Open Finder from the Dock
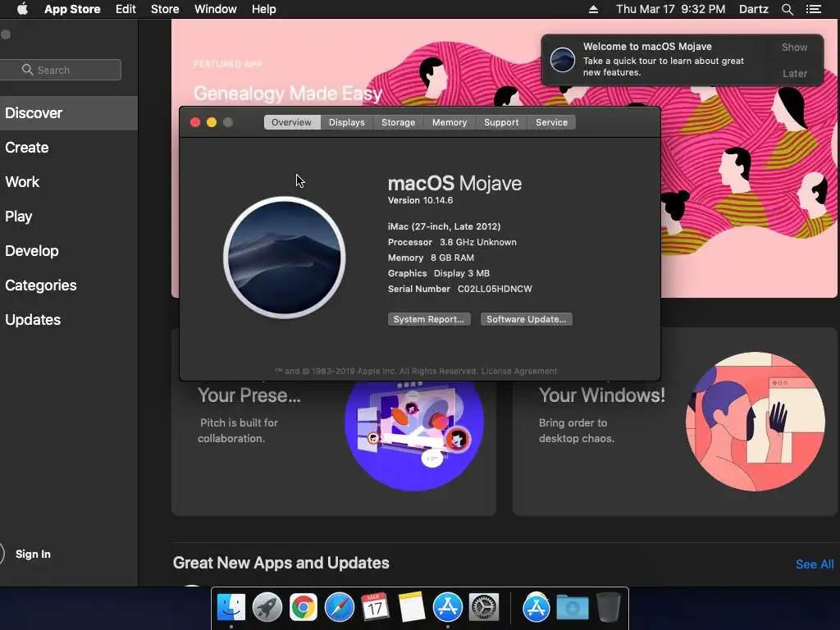The height and width of the screenshot is (630, 840). pos(231,608)
